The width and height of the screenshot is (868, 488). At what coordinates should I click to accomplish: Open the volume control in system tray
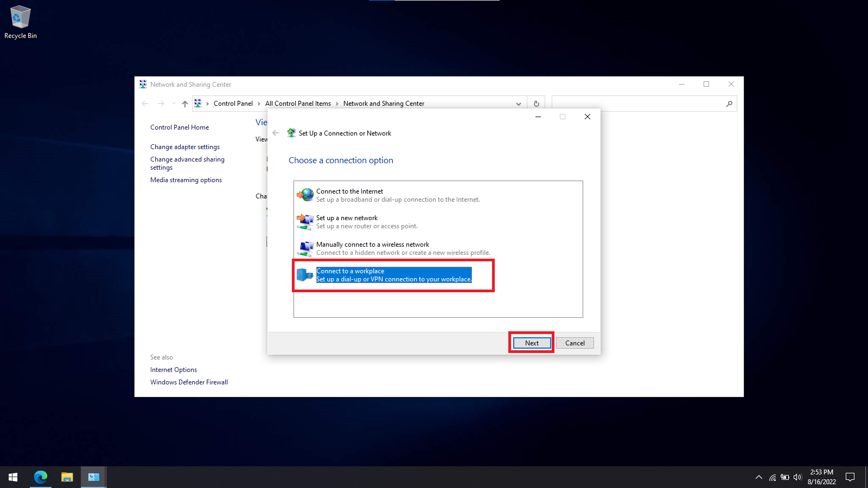[797, 477]
